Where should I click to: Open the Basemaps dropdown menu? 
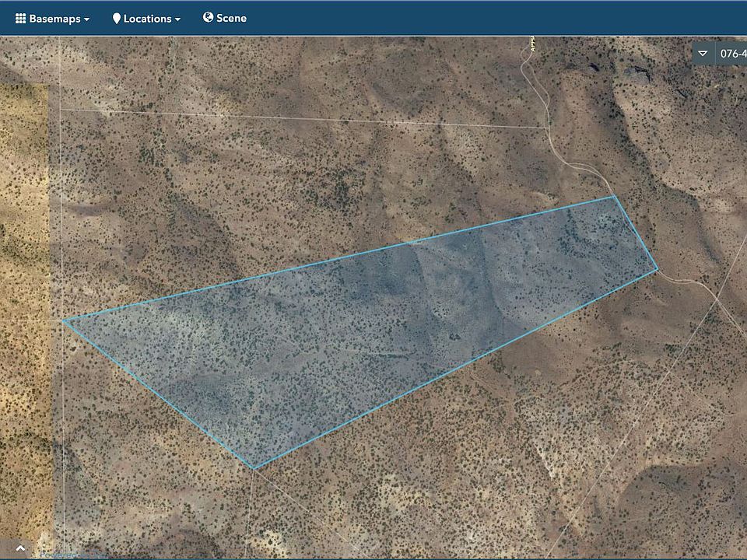click(53, 18)
